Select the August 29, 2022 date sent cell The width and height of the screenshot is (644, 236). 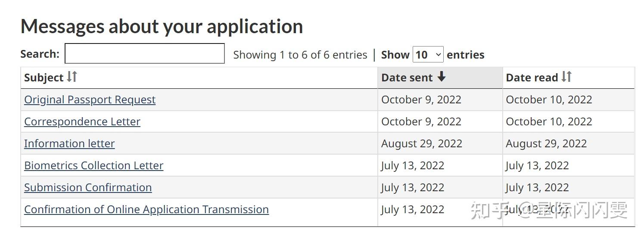440,143
